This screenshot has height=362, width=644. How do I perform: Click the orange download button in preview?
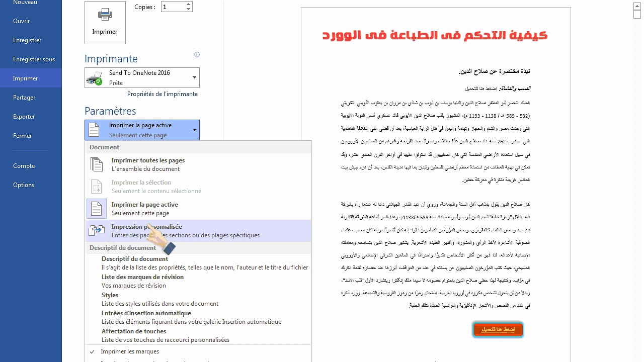pos(498,329)
